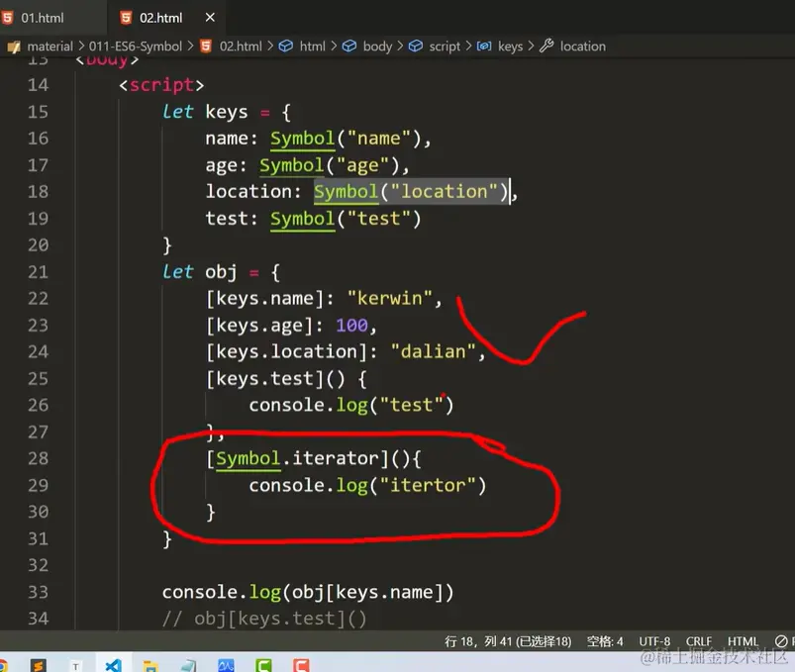Close the 02.html tab

coord(210,17)
